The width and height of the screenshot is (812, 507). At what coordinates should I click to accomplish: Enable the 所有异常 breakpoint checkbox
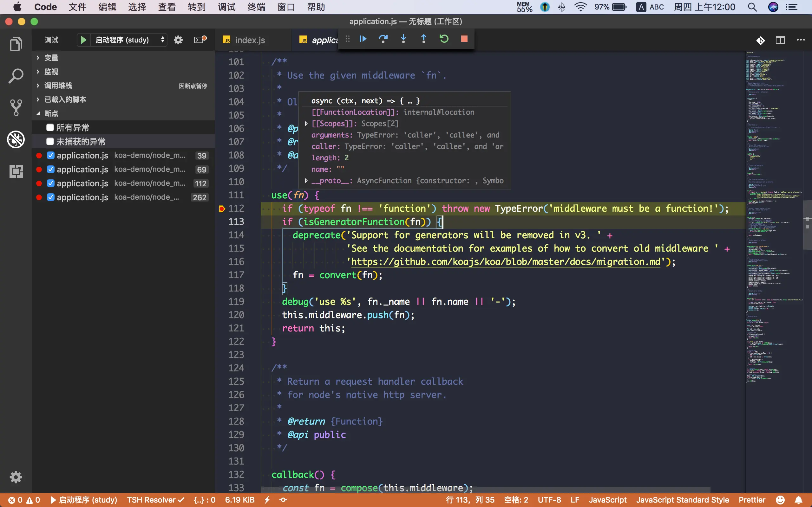[50, 127]
